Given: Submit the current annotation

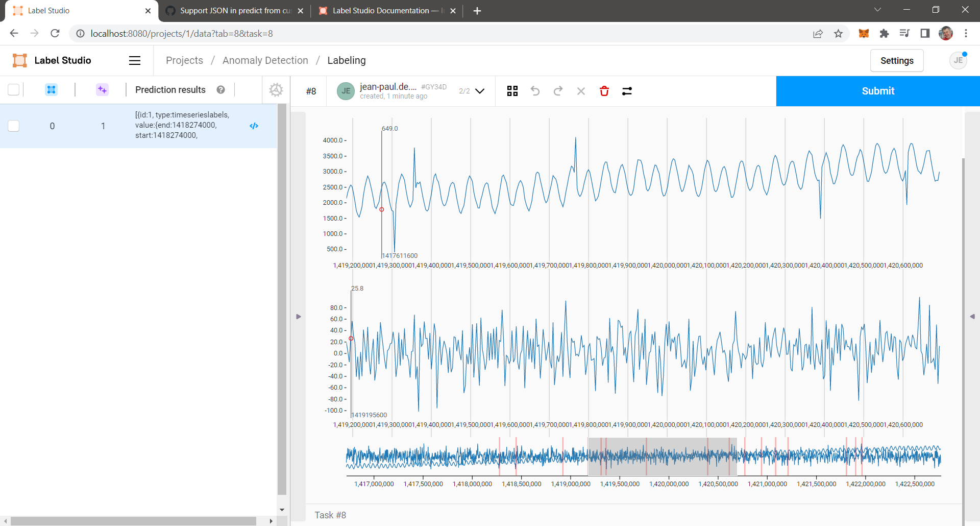Looking at the screenshot, I should [x=877, y=91].
